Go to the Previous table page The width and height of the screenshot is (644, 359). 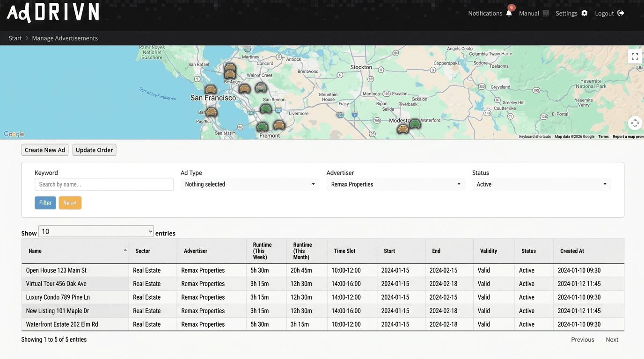(582, 340)
